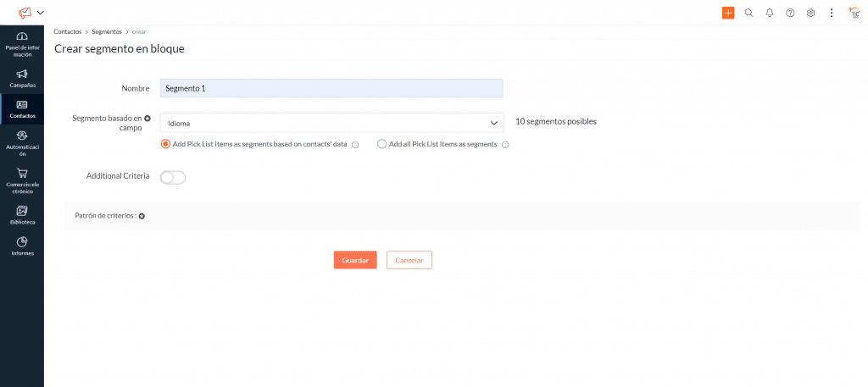Click the orange plus create button

pos(728,13)
